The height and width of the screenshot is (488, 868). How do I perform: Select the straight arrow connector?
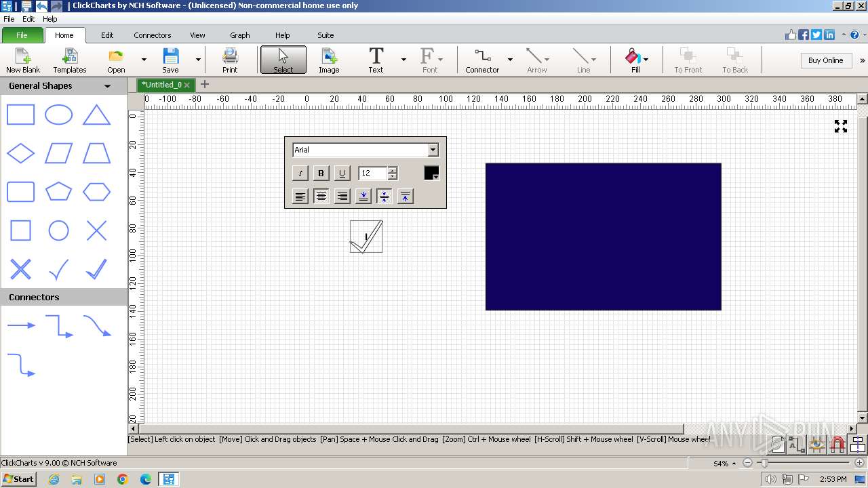(x=21, y=326)
